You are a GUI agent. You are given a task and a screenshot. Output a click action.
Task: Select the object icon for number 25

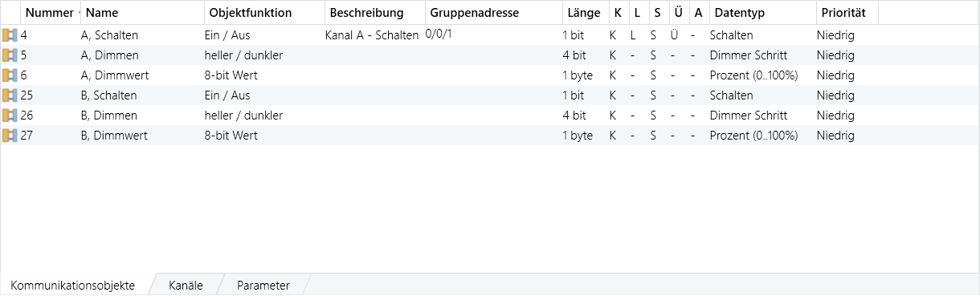pyautogui.click(x=10, y=95)
